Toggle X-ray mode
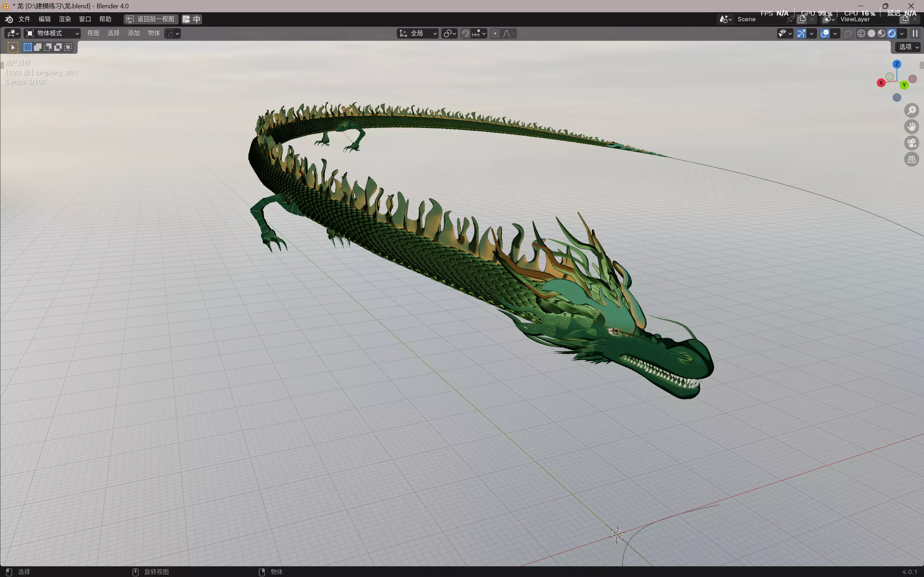This screenshot has height=577, width=924. (x=848, y=34)
